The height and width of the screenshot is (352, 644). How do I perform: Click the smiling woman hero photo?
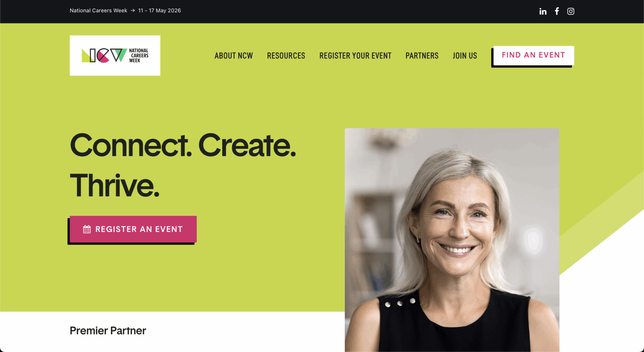tap(452, 240)
